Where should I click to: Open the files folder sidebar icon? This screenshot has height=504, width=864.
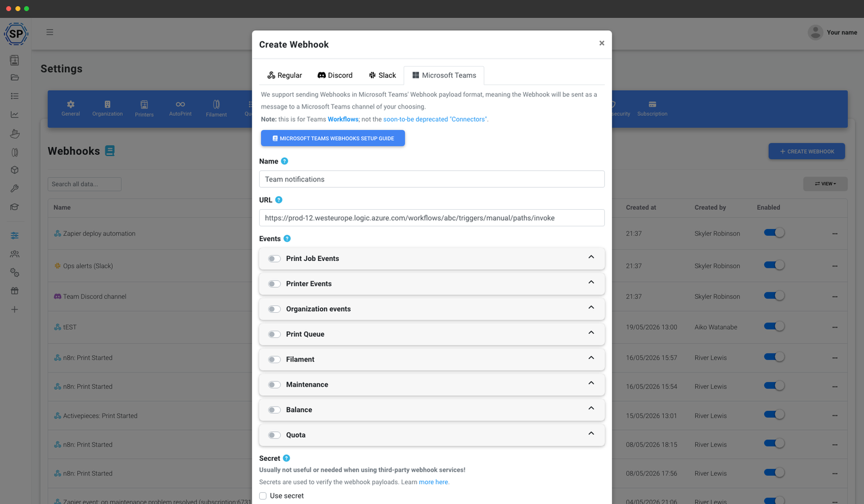pyautogui.click(x=15, y=78)
